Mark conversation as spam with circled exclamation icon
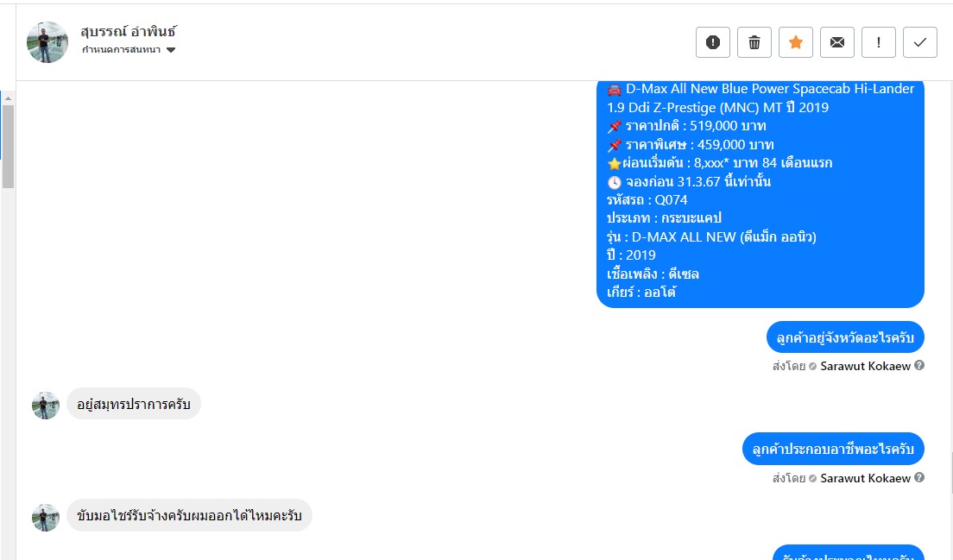The height and width of the screenshot is (560, 953). [712, 42]
